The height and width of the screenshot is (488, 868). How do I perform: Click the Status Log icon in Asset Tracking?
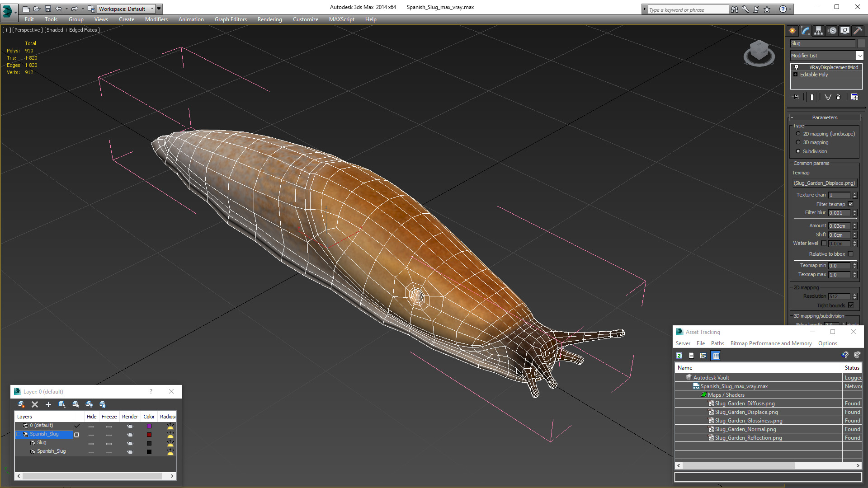click(x=691, y=356)
